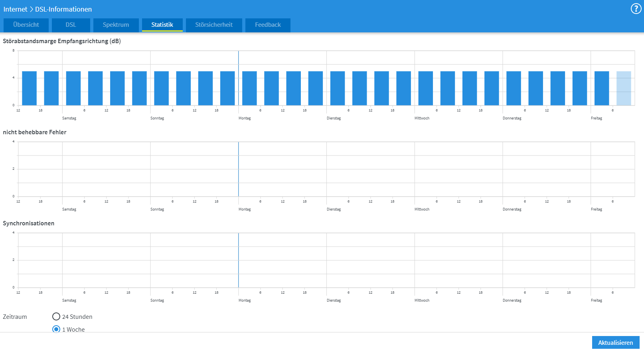The width and height of the screenshot is (644, 350).
Task: Click the Internet breadcrumb link
Action: click(x=16, y=9)
